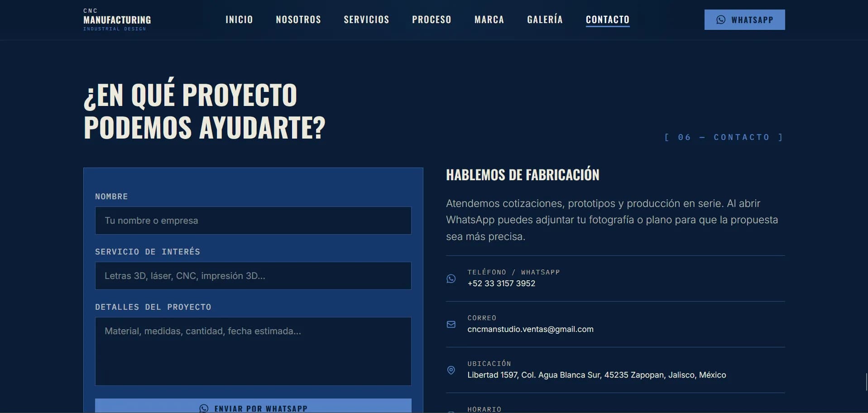
Task: Click the 'Hablemos de fabricación' heading
Action: 523,175
